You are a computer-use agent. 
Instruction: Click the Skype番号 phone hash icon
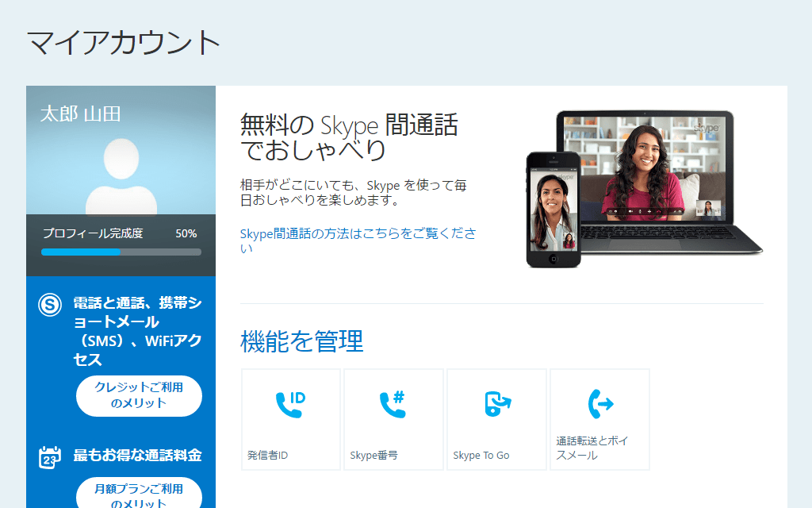tap(393, 404)
